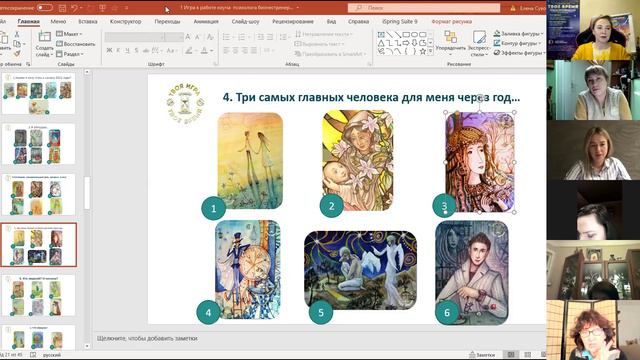Image resolution: width=640 pixels, height=360 pixels.
Task: Click the bullets list icon
Action: click(x=226, y=37)
